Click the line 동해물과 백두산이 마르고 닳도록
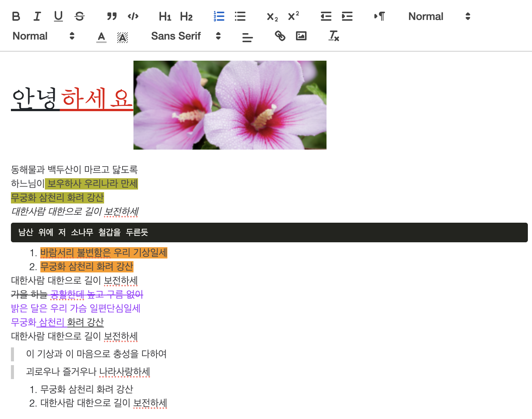The width and height of the screenshot is (532, 419). click(74, 170)
